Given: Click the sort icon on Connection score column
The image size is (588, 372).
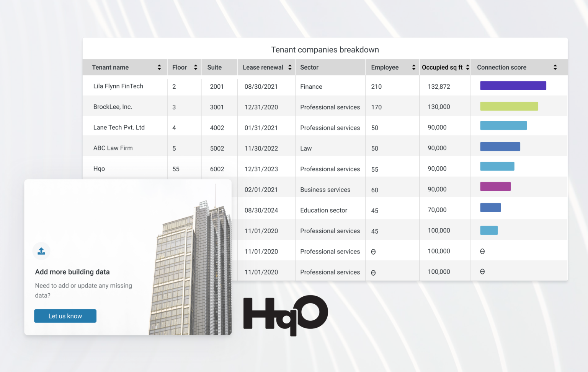Looking at the screenshot, I should 555,67.
